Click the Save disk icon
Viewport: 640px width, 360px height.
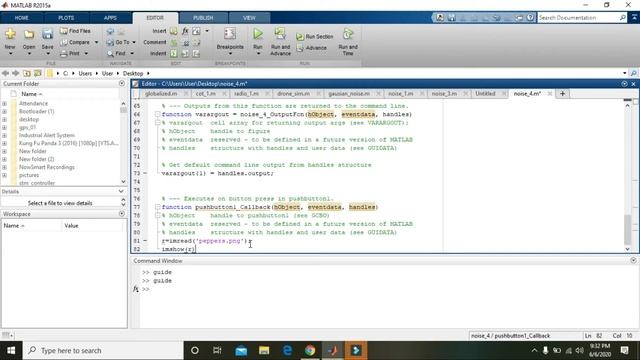click(x=47, y=34)
